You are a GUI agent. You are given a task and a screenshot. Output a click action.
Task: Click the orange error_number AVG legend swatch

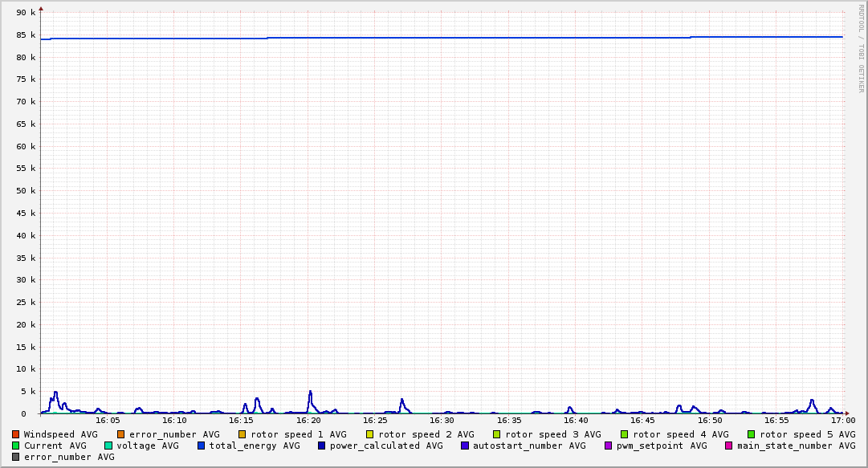point(121,434)
